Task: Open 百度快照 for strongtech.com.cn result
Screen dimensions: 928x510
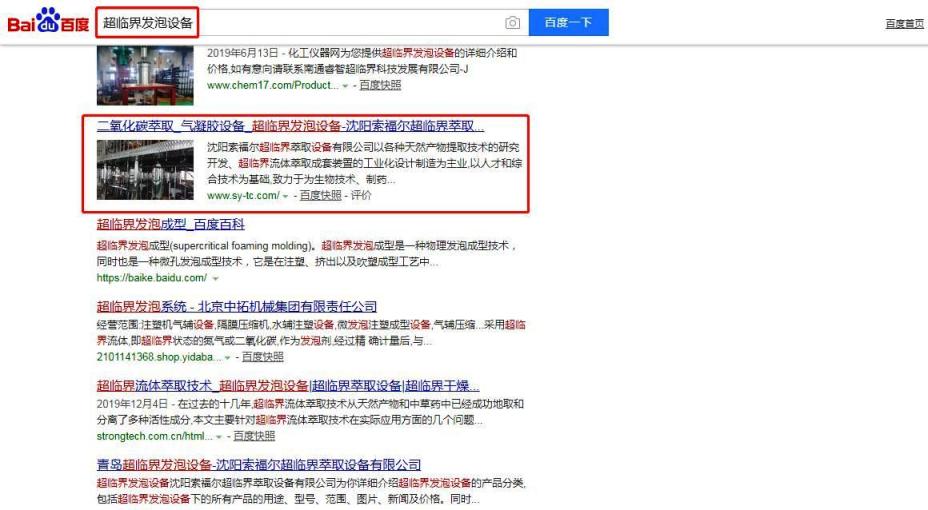Action: coord(254,436)
